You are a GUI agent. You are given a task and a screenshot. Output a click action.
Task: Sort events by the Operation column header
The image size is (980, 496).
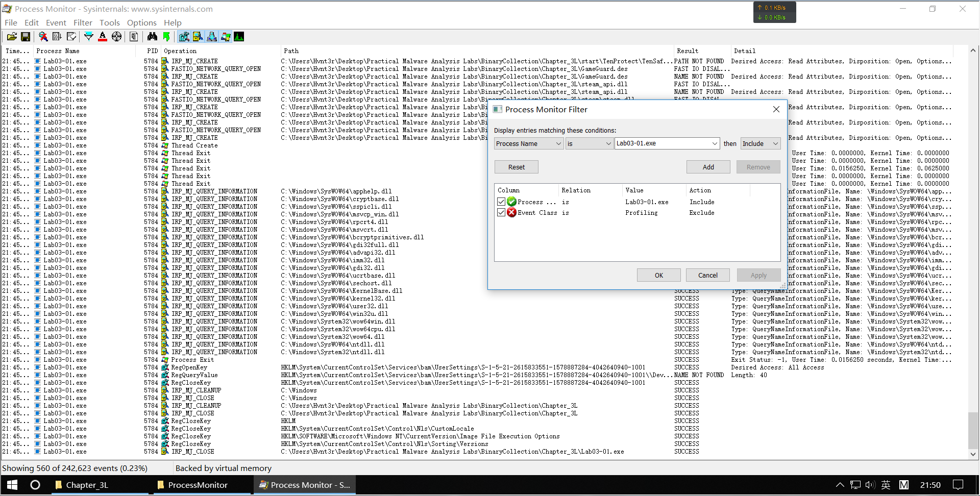[x=221, y=51]
